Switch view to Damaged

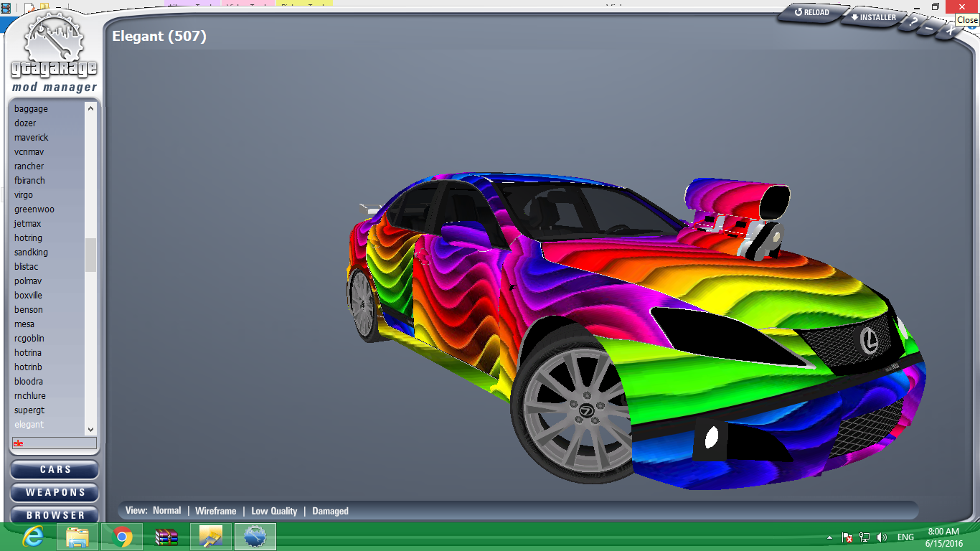330,511
